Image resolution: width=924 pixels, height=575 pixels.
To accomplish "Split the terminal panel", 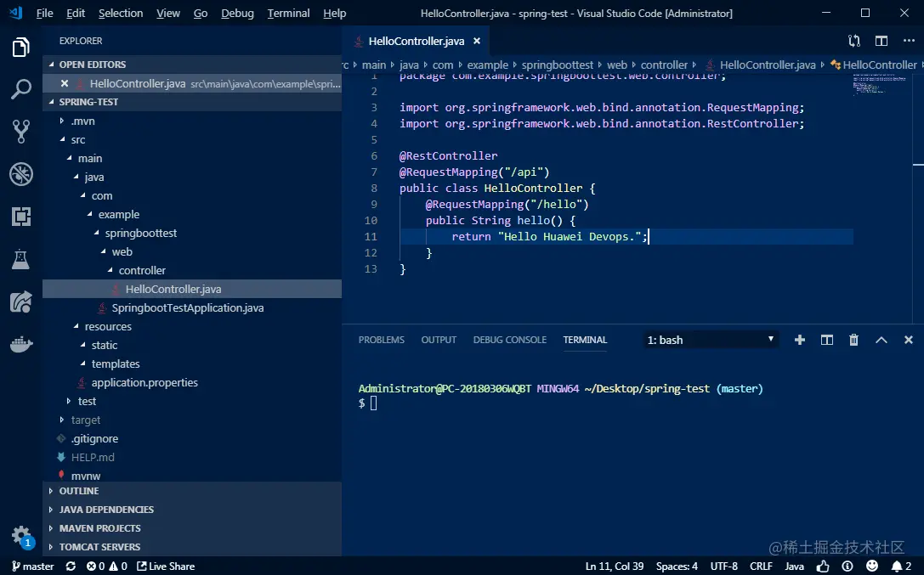I will (x=826, y=339).
